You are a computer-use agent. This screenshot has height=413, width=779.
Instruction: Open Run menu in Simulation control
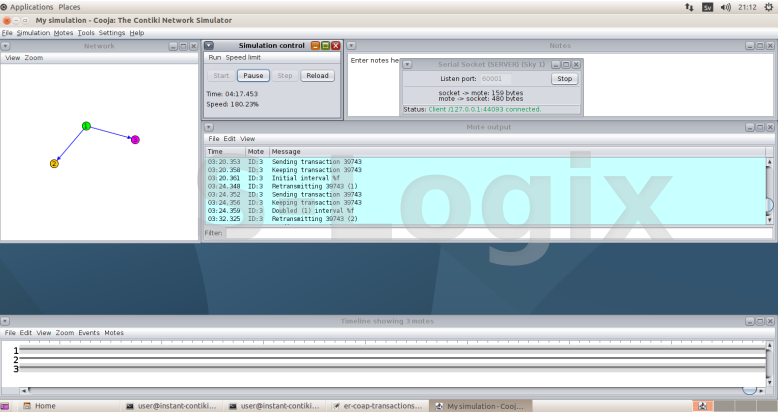(x=215, y=58)
